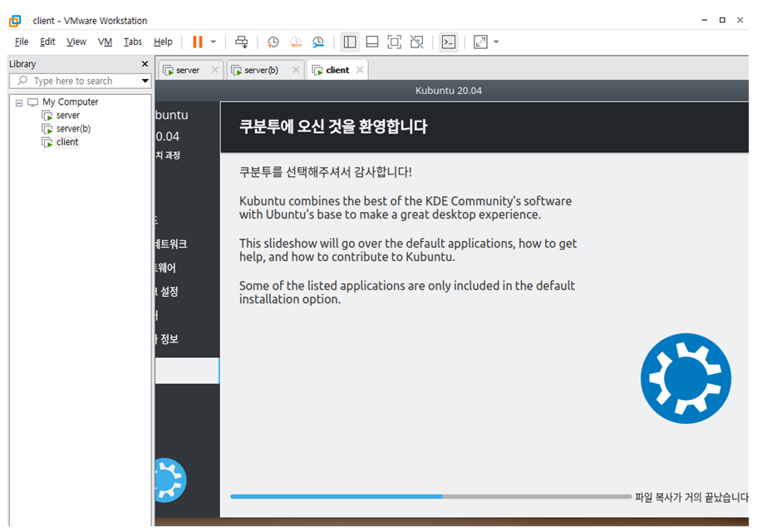This screenshot has width=757, height=532.
Task: Select My Computer in the library
Action: pos(70,102)
